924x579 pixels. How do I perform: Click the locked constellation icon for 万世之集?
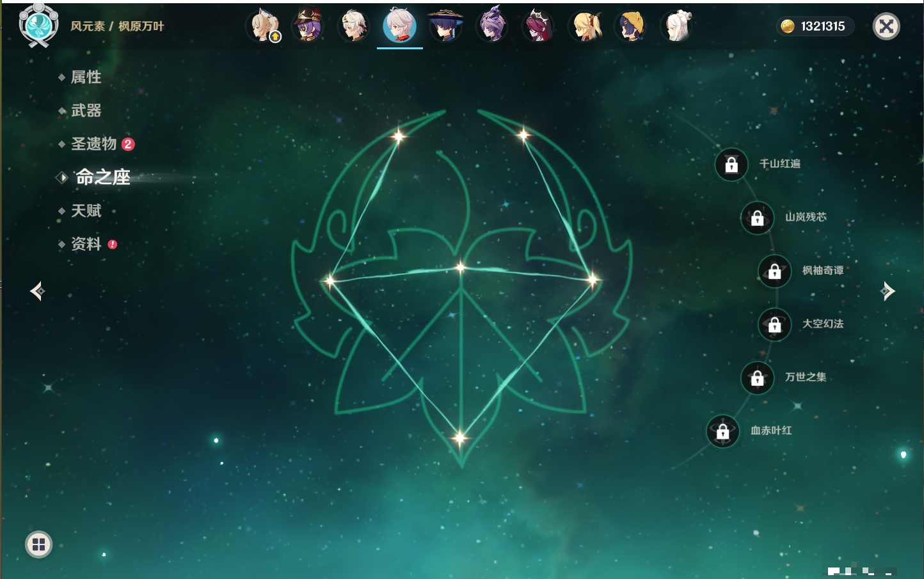click(x=758, y=377)
